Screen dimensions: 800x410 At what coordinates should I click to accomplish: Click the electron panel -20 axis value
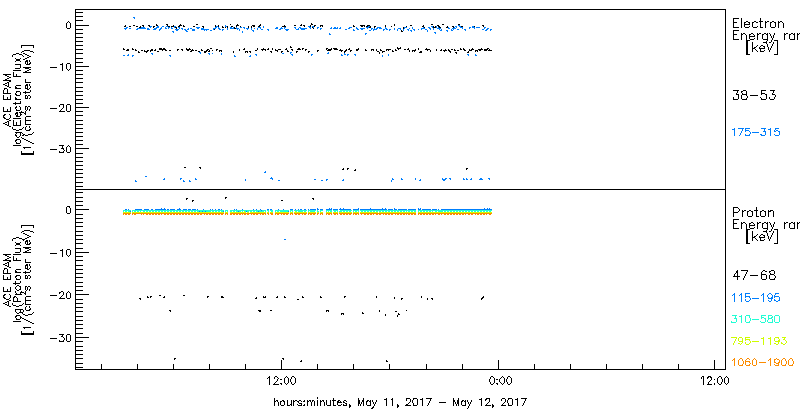click(60, 108)
